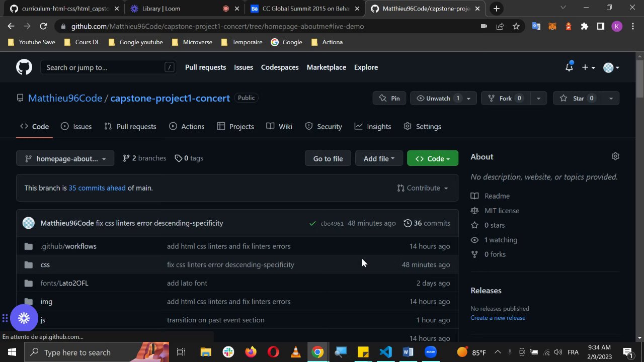
Task: Open the Contribute dropdown
Action: point(423,188)
